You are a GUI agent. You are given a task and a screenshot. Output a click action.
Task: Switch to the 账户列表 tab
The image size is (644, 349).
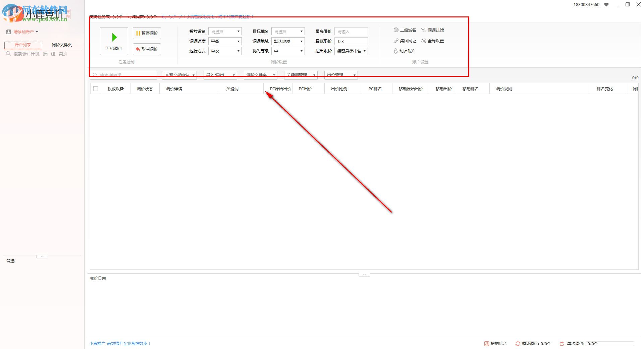(x=23, y=45)
